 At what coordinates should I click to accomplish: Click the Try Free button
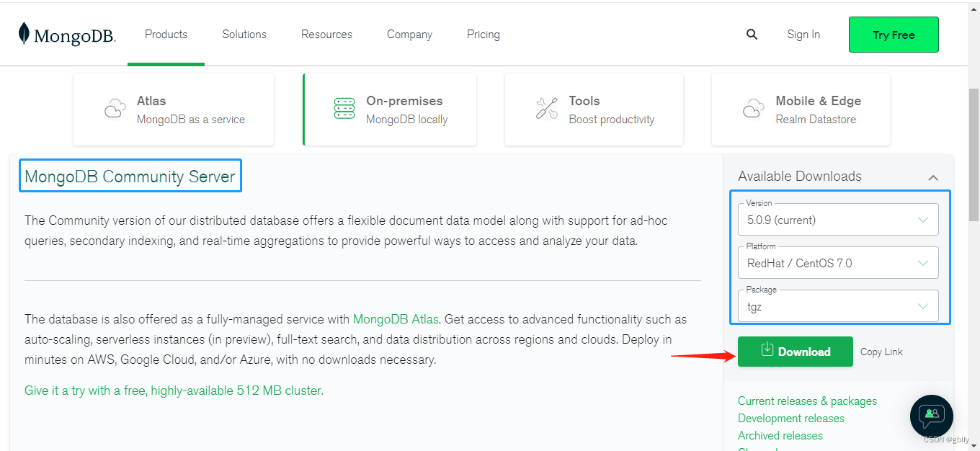[x=894, y=35]
